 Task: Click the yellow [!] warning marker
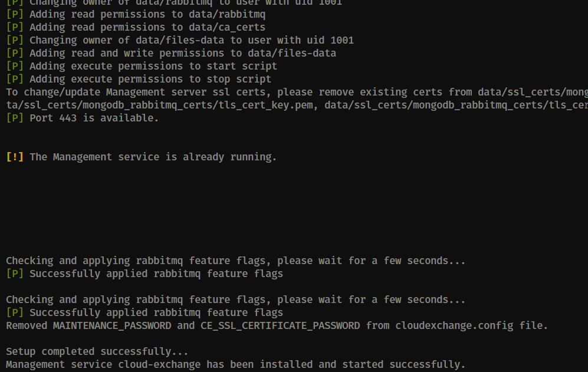[x=15, y=157]
